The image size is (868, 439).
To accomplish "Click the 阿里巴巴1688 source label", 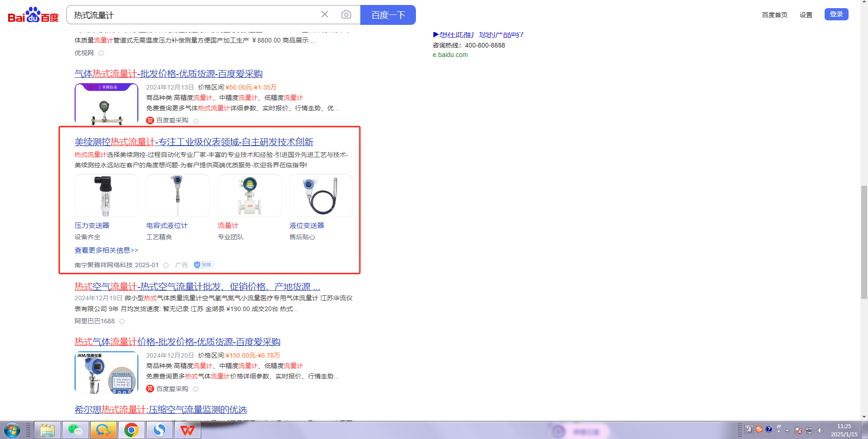I will pos(94,321).
